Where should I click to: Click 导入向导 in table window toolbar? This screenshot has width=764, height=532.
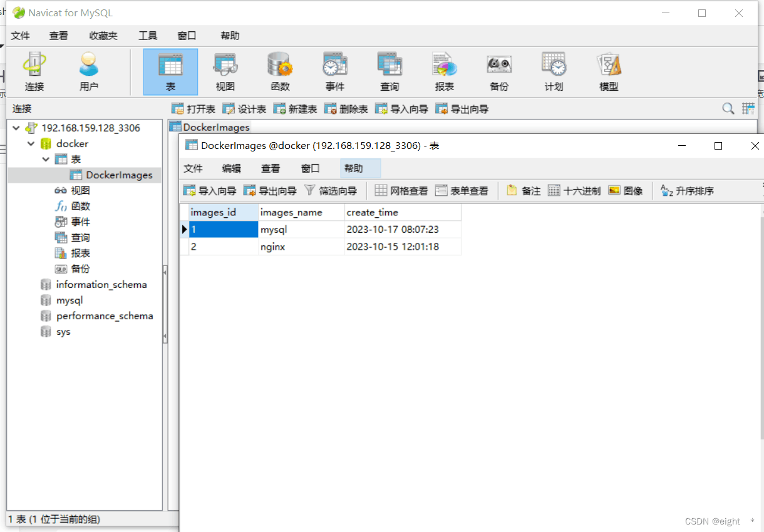coord(209,190)
